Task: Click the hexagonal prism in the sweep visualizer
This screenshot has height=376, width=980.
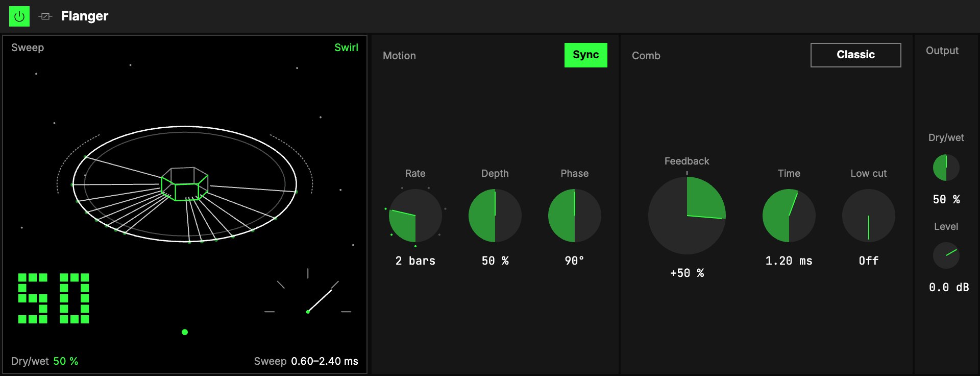Action: (x=185, y=184)
